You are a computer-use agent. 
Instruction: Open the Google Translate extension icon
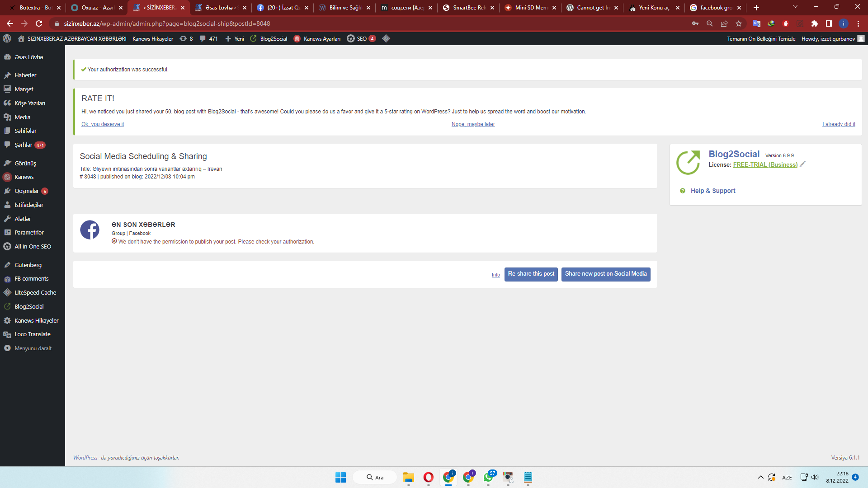(x=757, y=23)
